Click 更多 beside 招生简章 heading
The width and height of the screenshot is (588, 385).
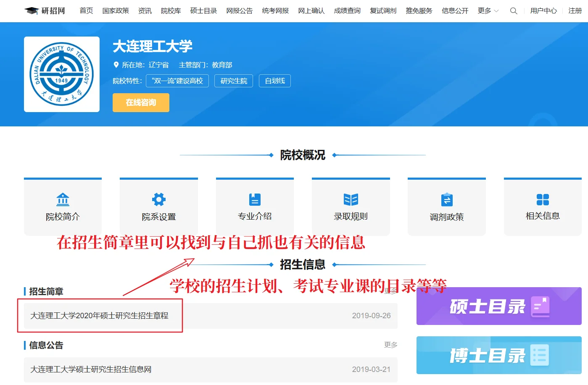390,291
